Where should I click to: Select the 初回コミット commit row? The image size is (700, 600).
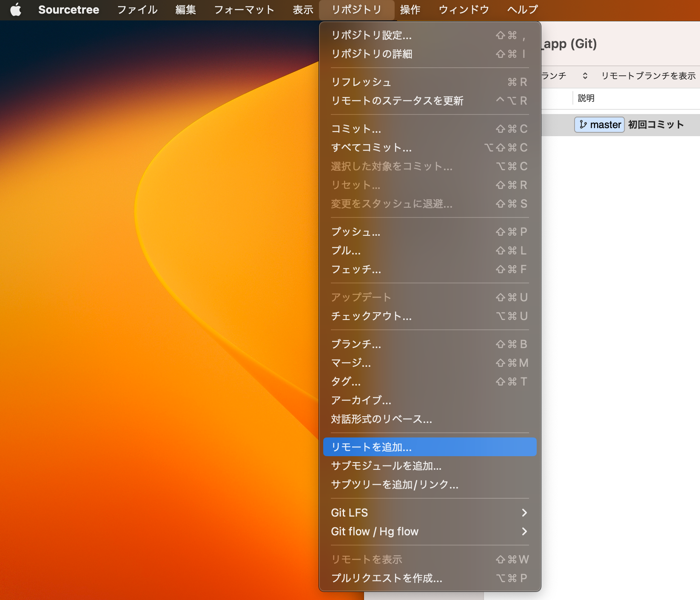656,125
